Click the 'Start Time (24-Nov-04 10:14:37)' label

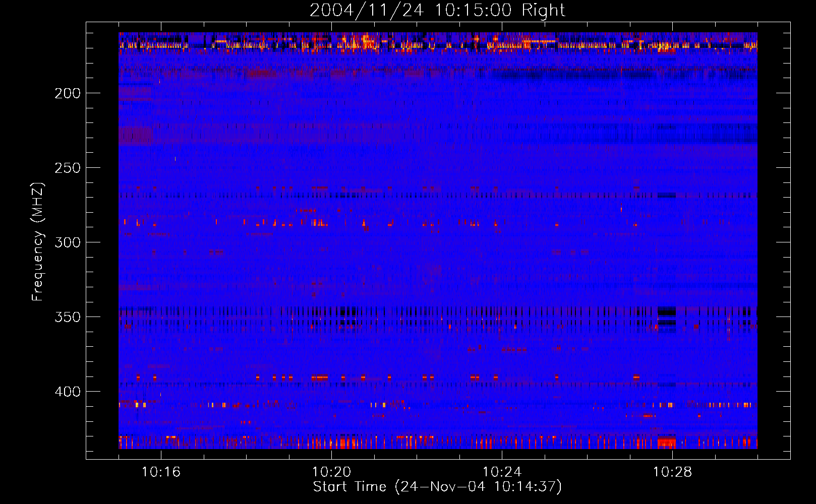[x=437, y=487]
